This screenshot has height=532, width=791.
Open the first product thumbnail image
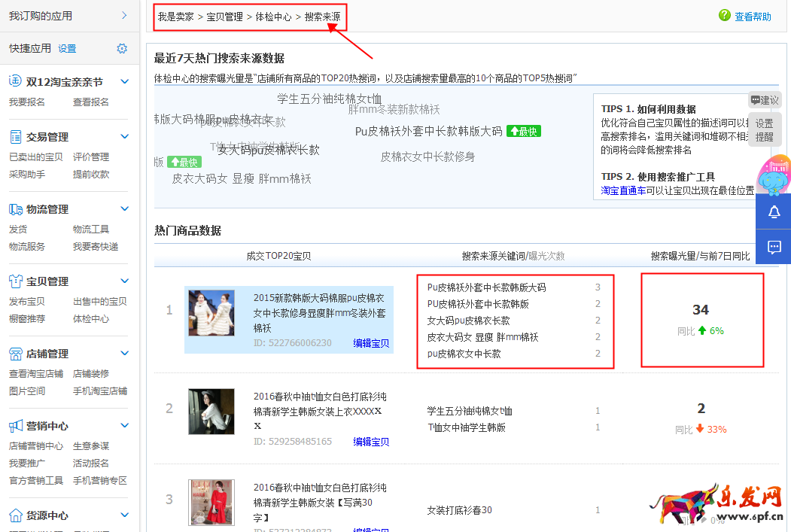(211, 313)
